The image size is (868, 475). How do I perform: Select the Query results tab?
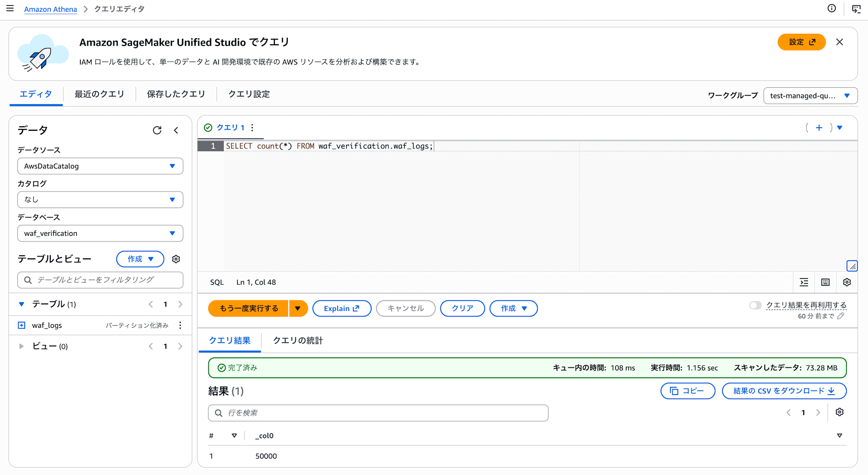(x=230, y=341)
